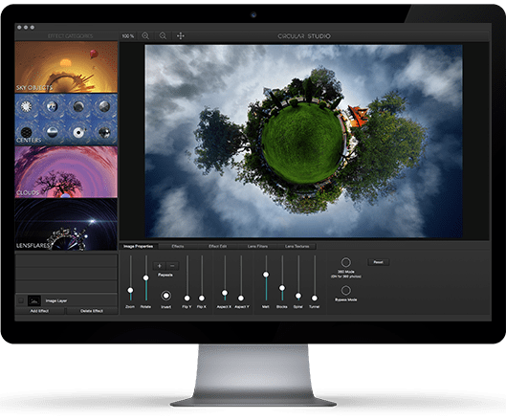Open the Centers effect category

tap(66, 120)
